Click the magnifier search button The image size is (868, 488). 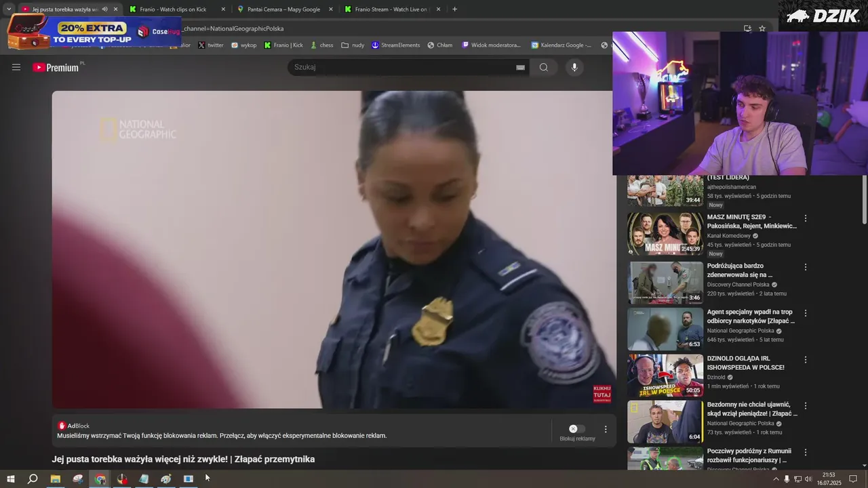(544, 67)
